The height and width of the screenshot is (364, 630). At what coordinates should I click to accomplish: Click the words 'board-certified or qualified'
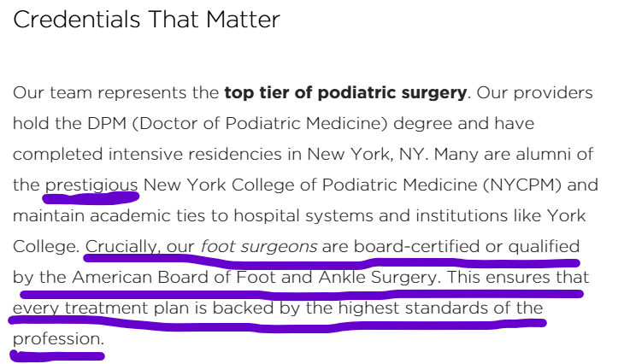click(467, 247)
